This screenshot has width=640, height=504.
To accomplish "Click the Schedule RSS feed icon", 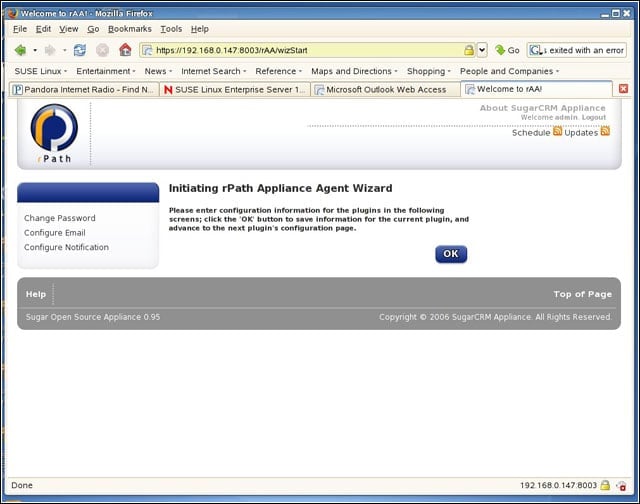I will 557,131.
